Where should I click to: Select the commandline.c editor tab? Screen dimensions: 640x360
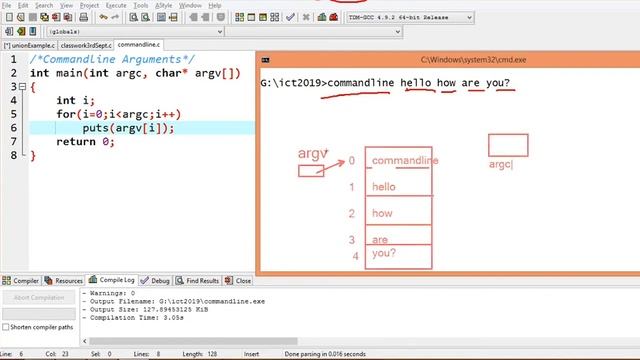(139, 44)
